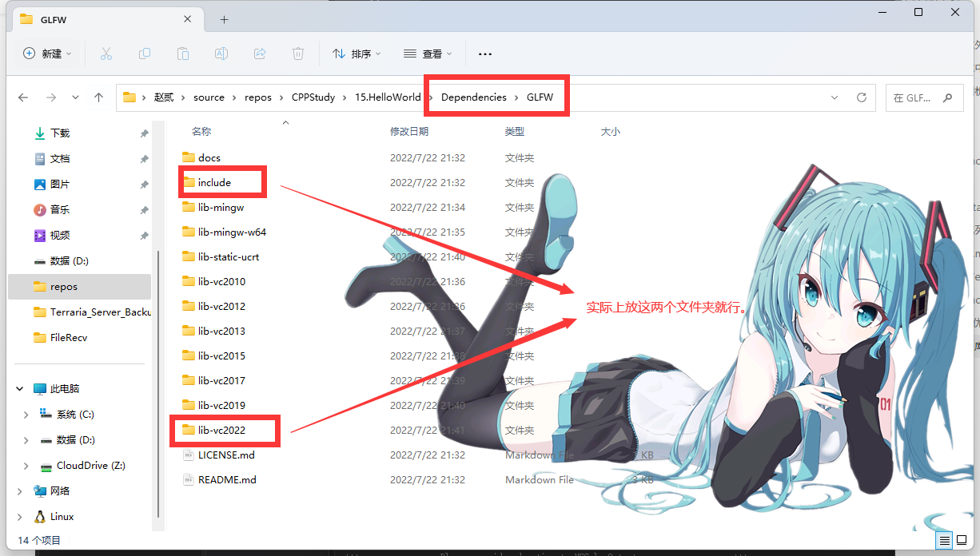The width and height of the screenshot is (980, 556).
Task: Collapse the 此电脑 tree node
Action: (x=20, y=389)
